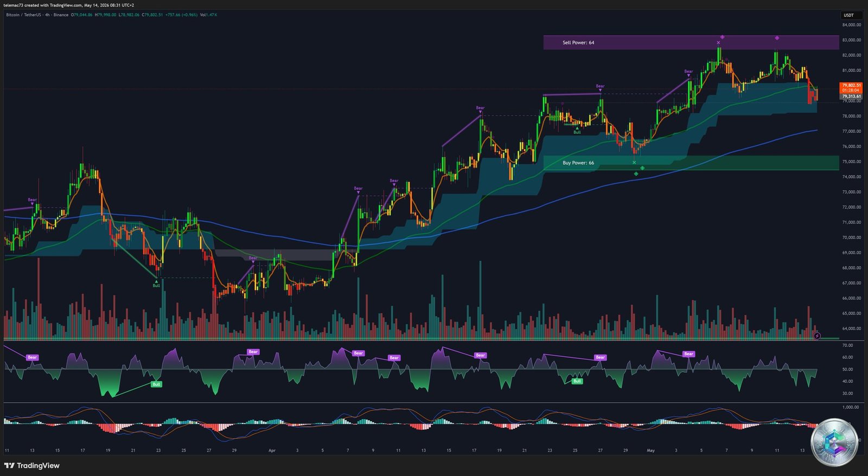Viewport: 868px width, 476px height.
Task: Click the Sell Power: 64 label
Action: pyautogui.click(x=578, y=42)
